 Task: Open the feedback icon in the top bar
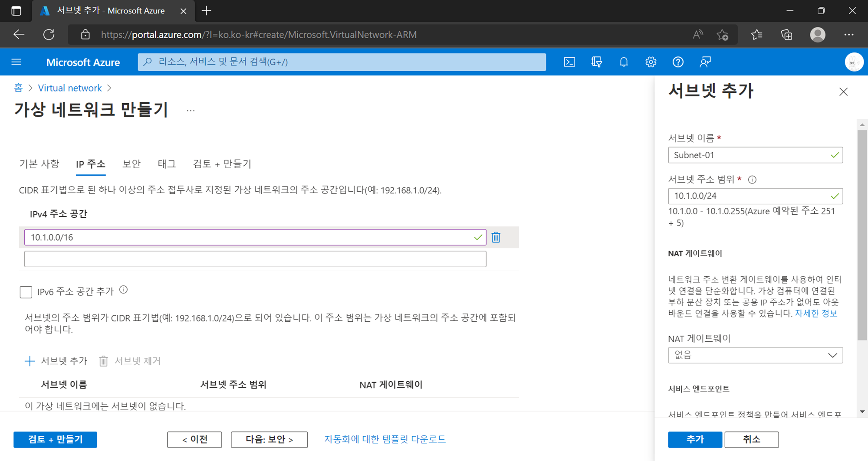705,62
